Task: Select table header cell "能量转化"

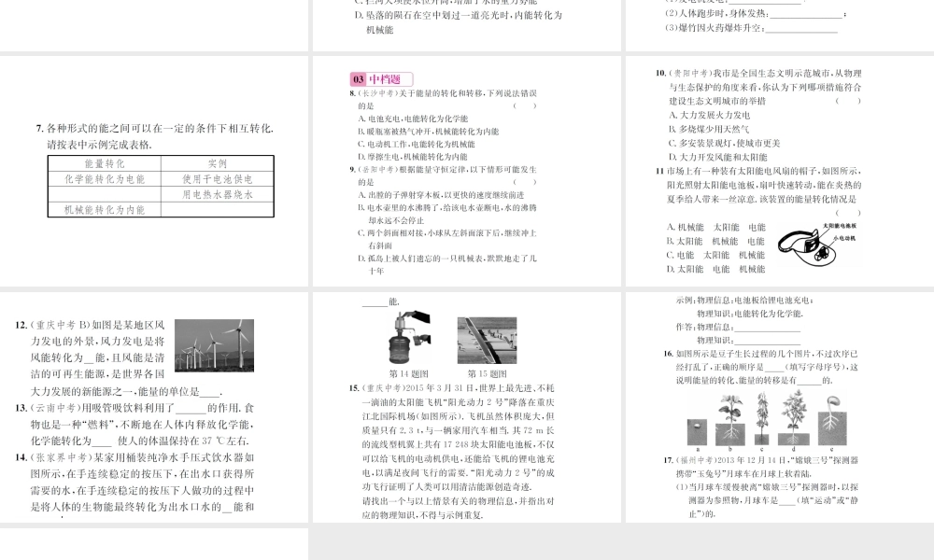Action: pyautogui.click(x=105, y=163)
